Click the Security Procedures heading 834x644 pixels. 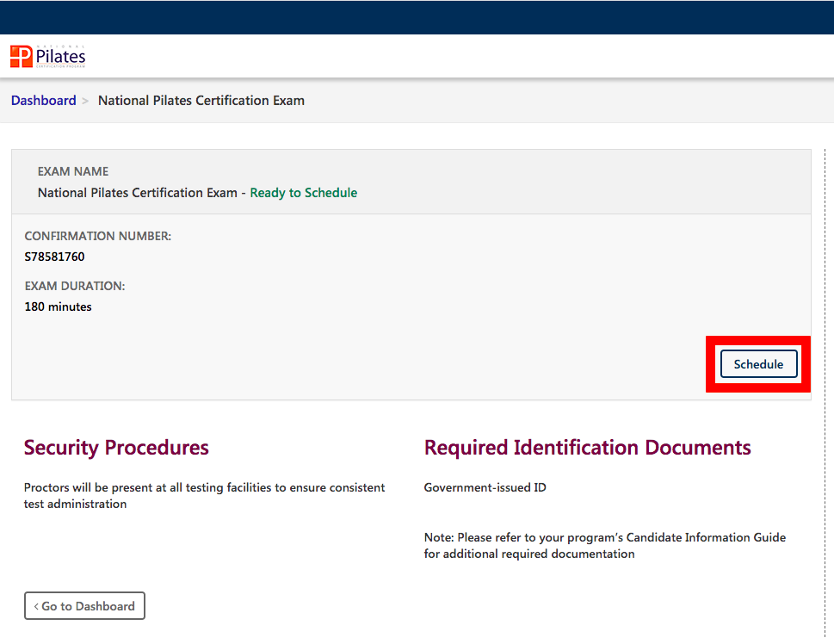point(116,448)
